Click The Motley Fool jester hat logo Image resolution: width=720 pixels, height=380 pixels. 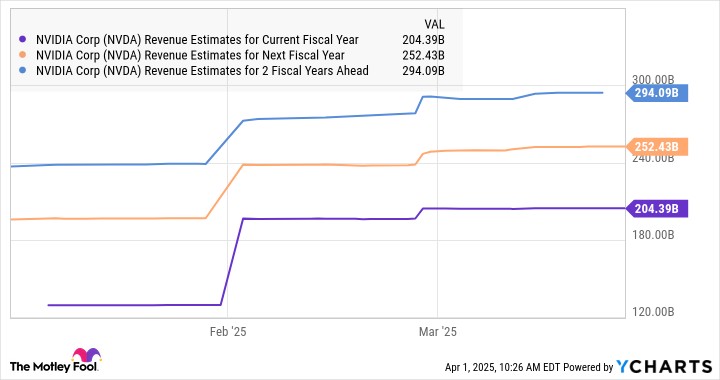pos(86,355)
